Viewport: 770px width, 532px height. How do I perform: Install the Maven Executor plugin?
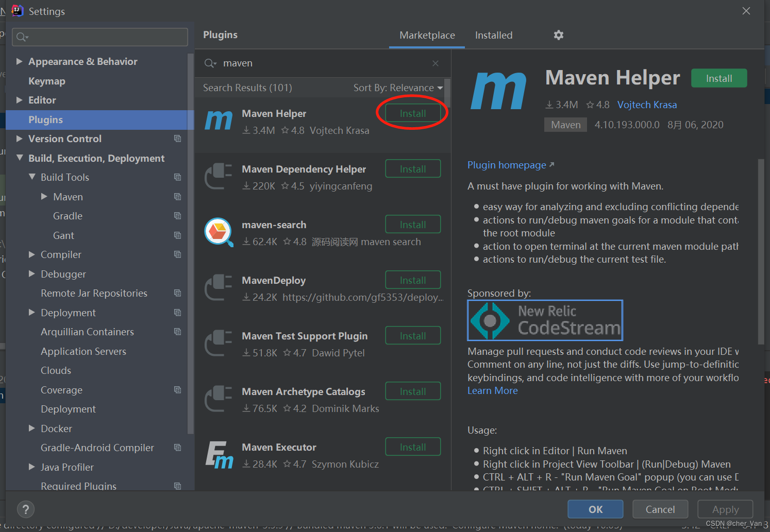[413, 447]
